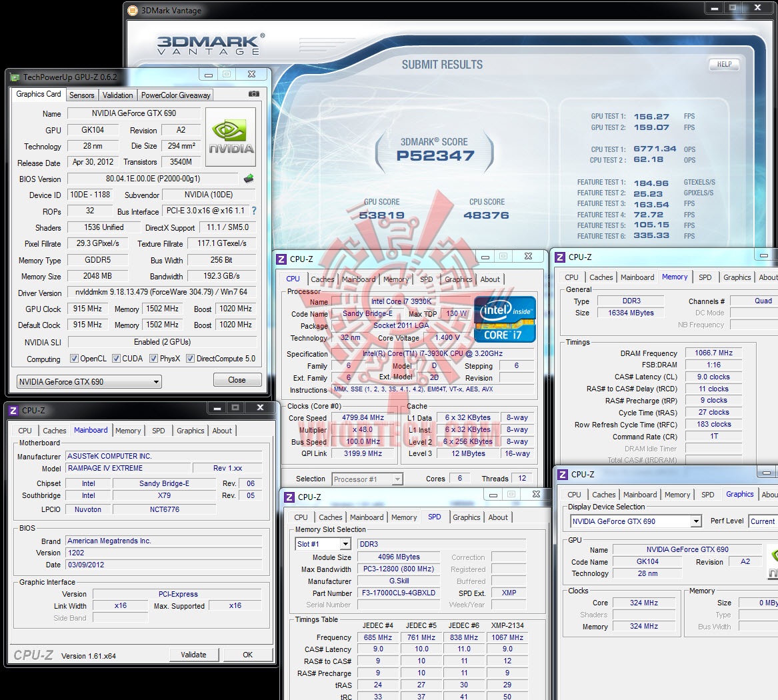Switch to Memory tab in the processor CPU-Z window
This screenshot has width=778, height=700.
[395, 279]
